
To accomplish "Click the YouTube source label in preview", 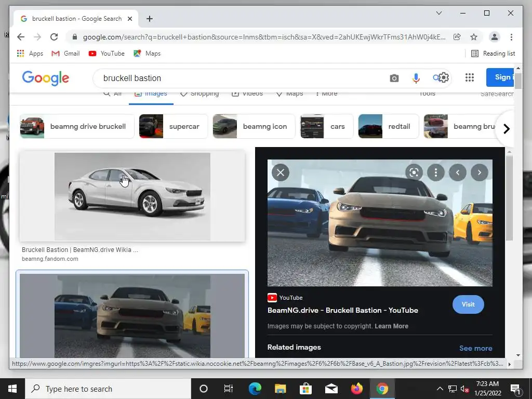I will 285,298.
